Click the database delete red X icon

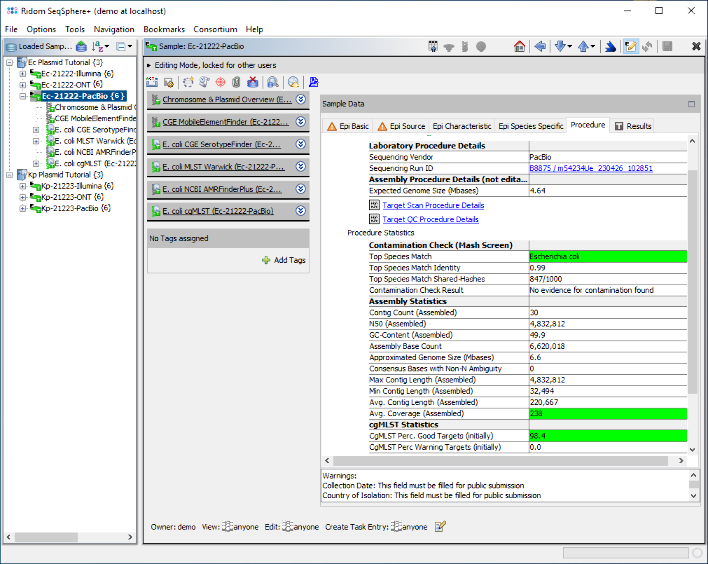253,82
